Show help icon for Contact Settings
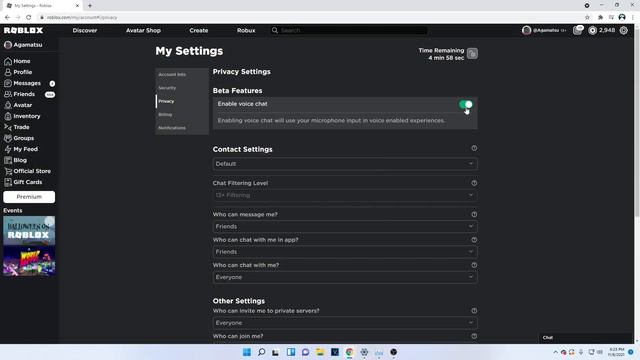This screenshot has width=640, height=360. 474,148
